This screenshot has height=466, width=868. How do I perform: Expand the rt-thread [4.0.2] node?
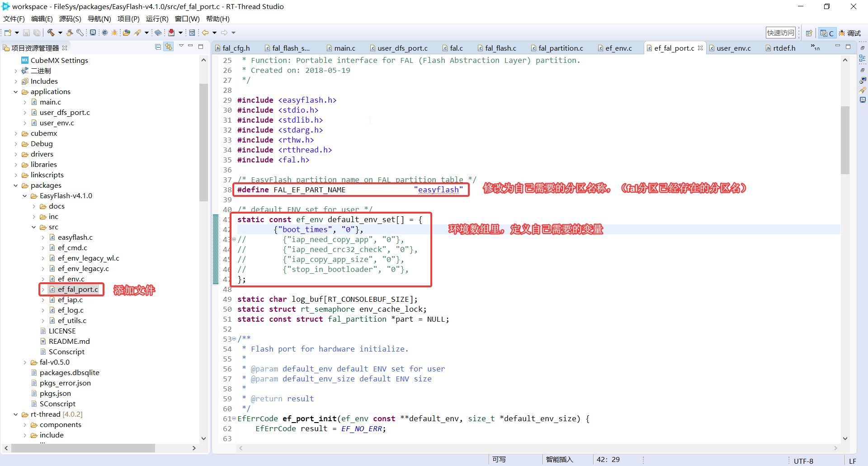pos(16,414)
